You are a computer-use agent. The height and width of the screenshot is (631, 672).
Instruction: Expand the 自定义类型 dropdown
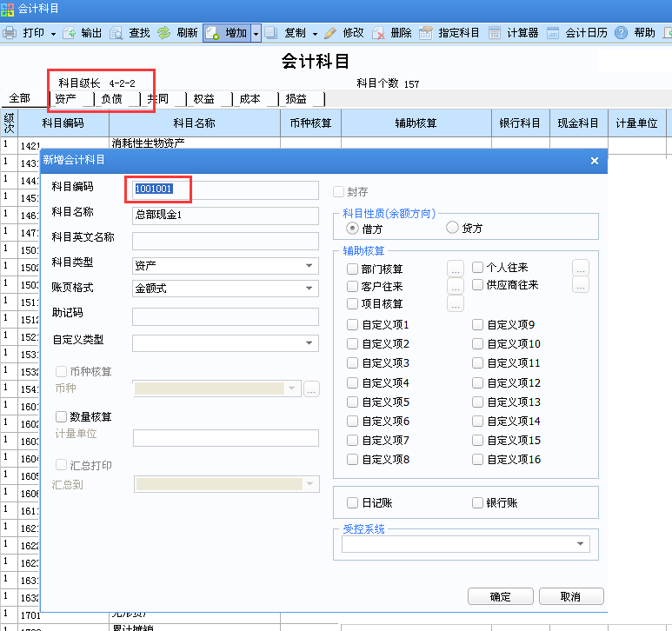click(x=309, y=343)
